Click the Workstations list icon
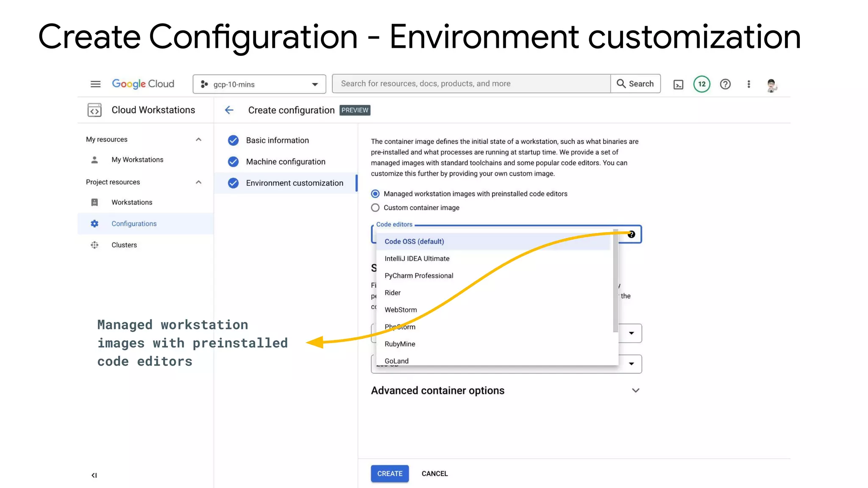This screenshot has width=868, height=488. [x=95, y=202]
